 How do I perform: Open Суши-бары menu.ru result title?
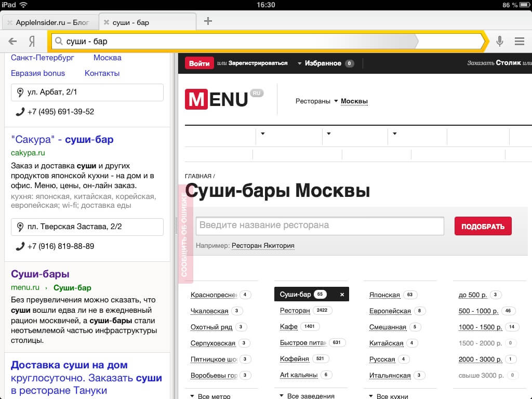(40, 274)
